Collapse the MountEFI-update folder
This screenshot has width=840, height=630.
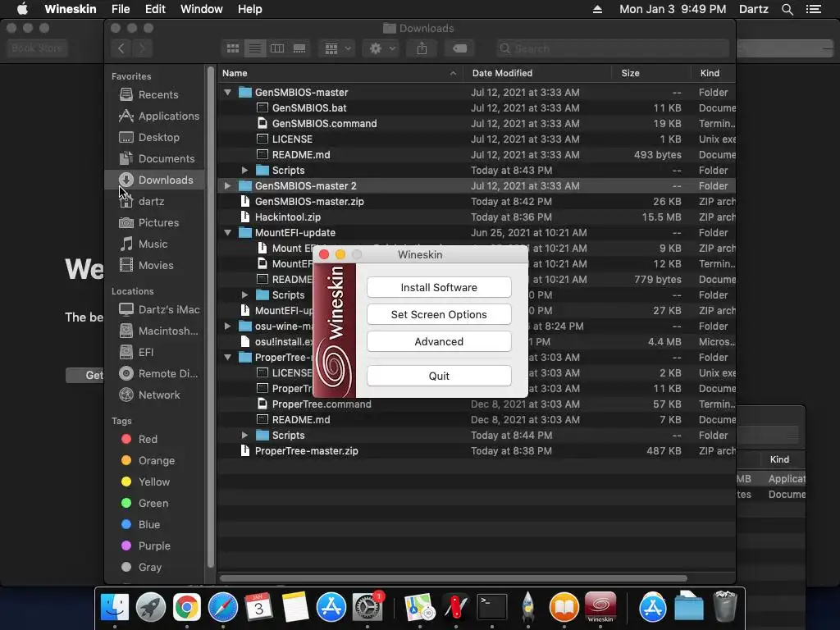pyautogui.click(x=228, y=232)
